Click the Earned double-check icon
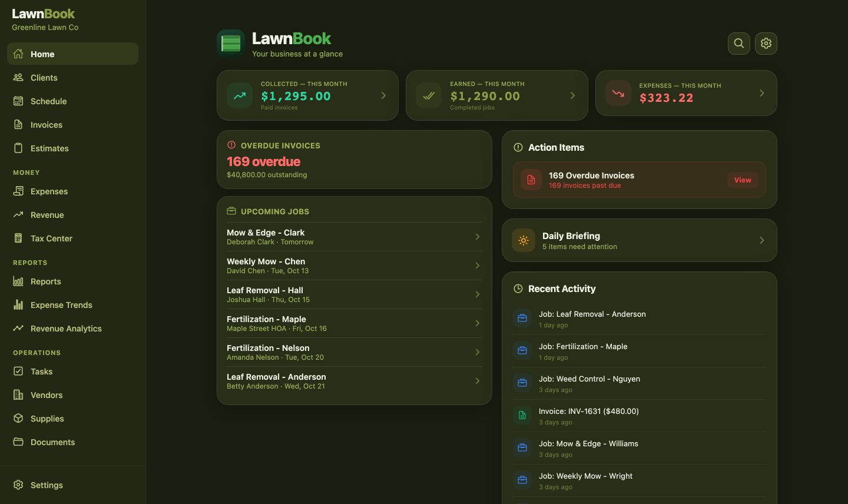This screenshot has height=504, width=848. click(429, 95)
